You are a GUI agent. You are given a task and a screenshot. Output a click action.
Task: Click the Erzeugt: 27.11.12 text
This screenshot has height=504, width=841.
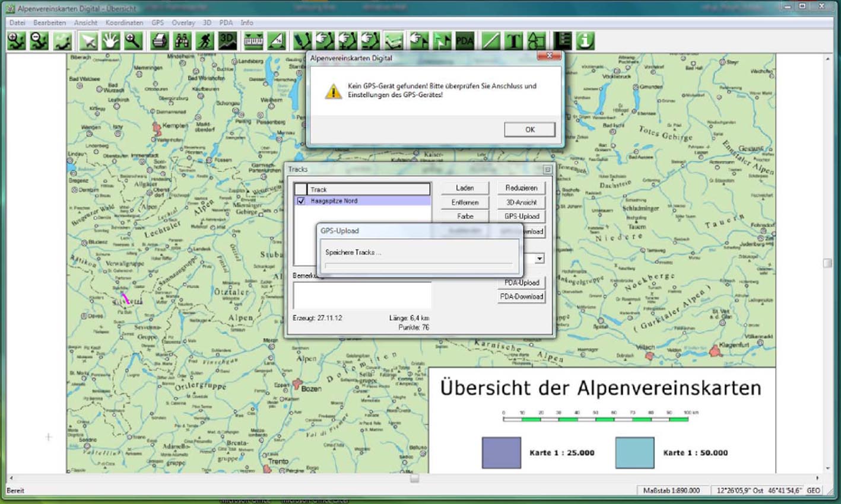click(x=317, y=318)
